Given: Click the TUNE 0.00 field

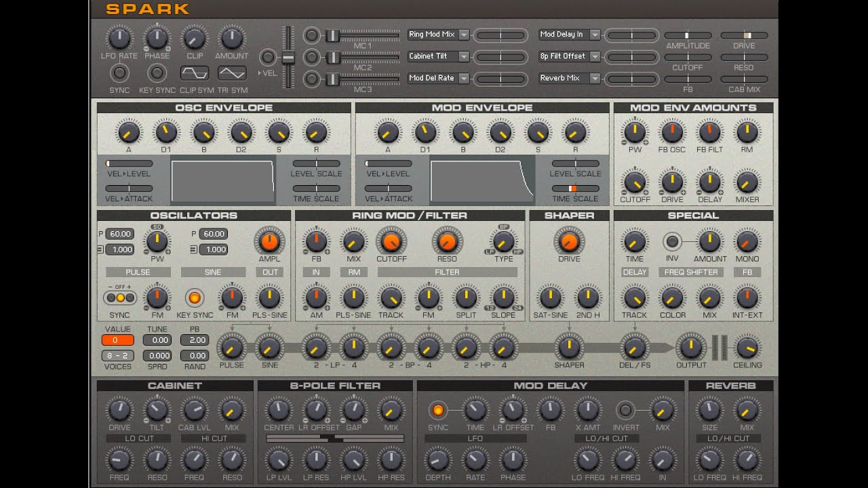Looking at the screenshot, I should pyautogui.click(x=157, y=340).
